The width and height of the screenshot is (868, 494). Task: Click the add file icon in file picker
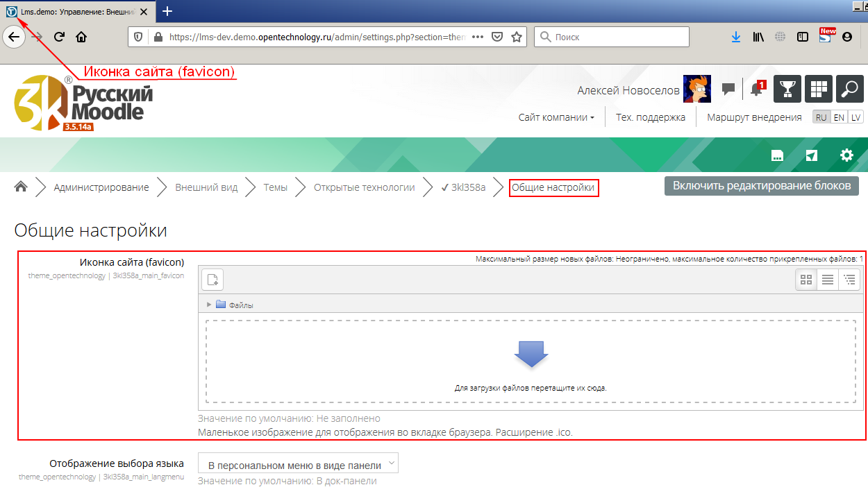pyautogui.click(x=212, y=280)
